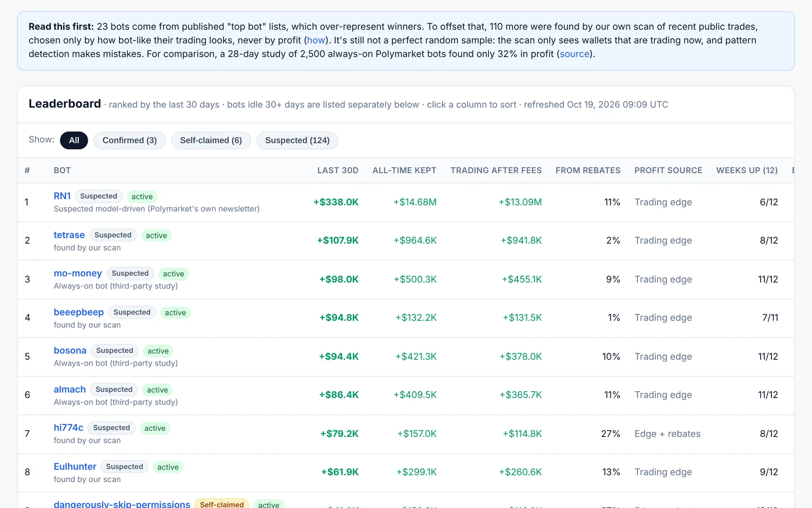Open the beeepbeep bot profile
This screenshot has height=508, width=812.
coord(79,312)
